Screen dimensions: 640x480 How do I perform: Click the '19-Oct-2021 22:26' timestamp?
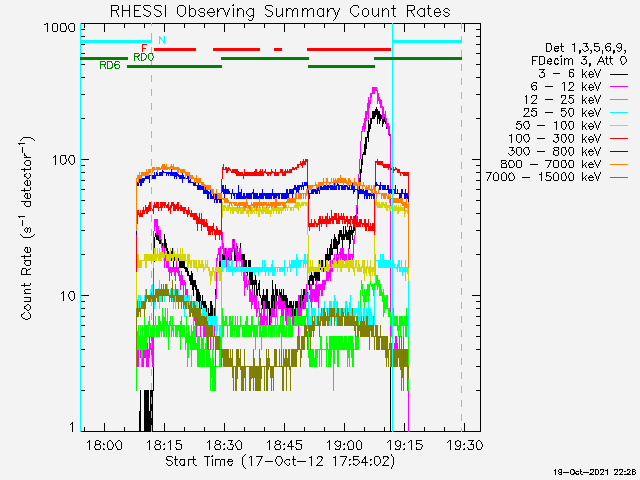coord(595,473)
